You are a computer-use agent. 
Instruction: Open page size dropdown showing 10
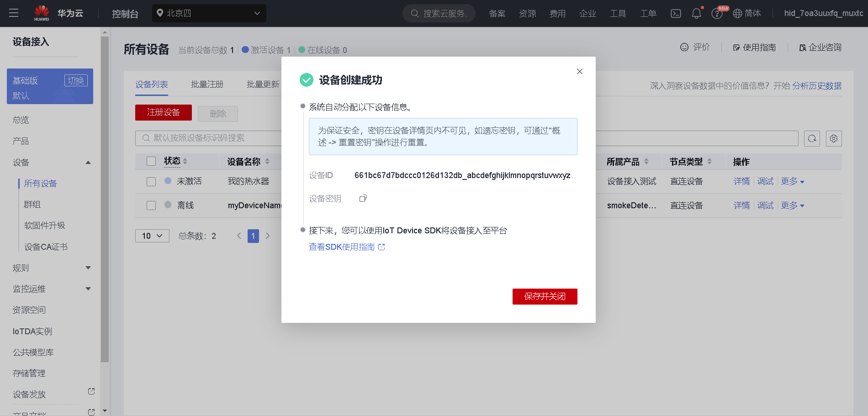point(152,236)
